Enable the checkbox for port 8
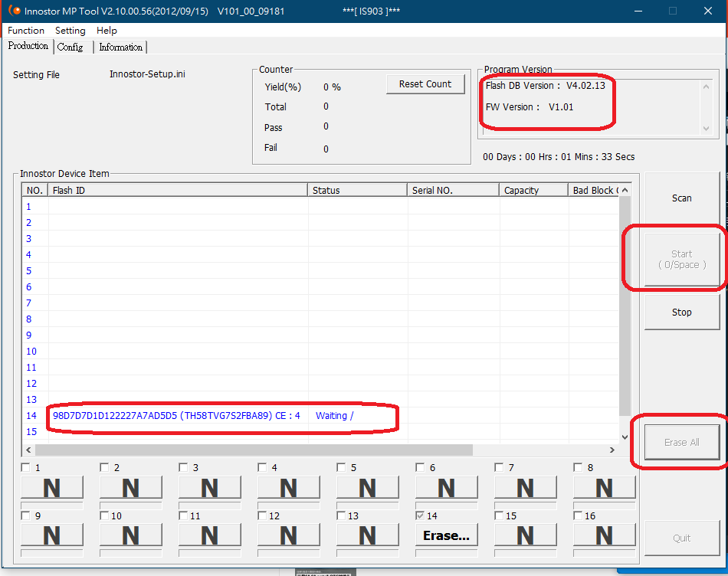The image size is (728, 576). [578, 467]
